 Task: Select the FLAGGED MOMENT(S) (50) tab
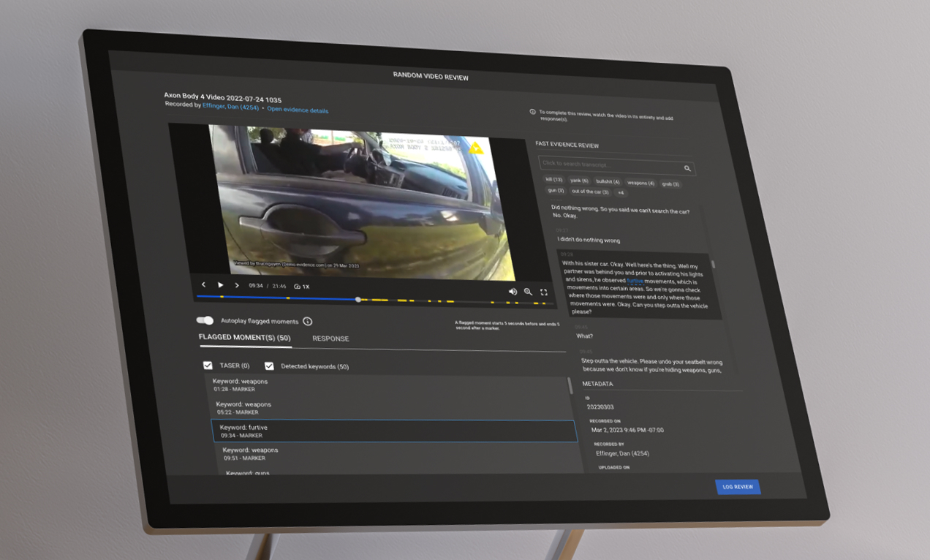point(245,337)
